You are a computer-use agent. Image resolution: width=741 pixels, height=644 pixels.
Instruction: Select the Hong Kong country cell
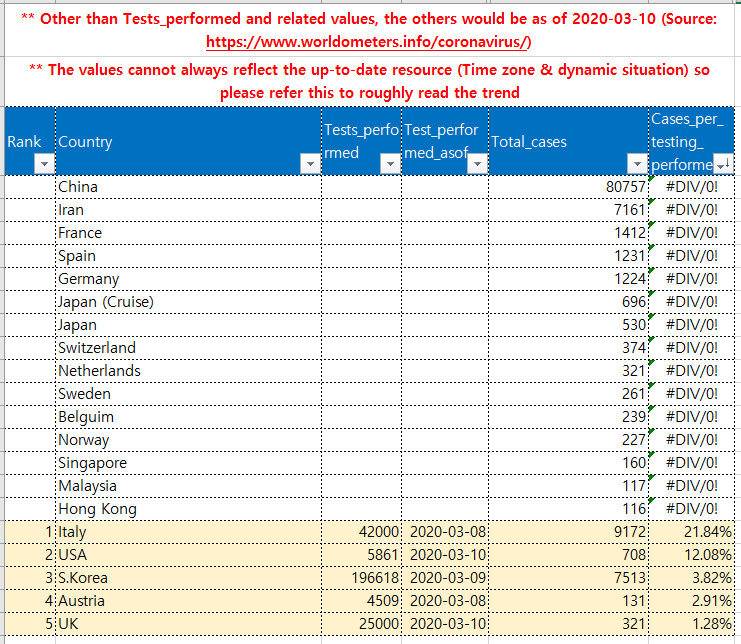tap(189, 509)
